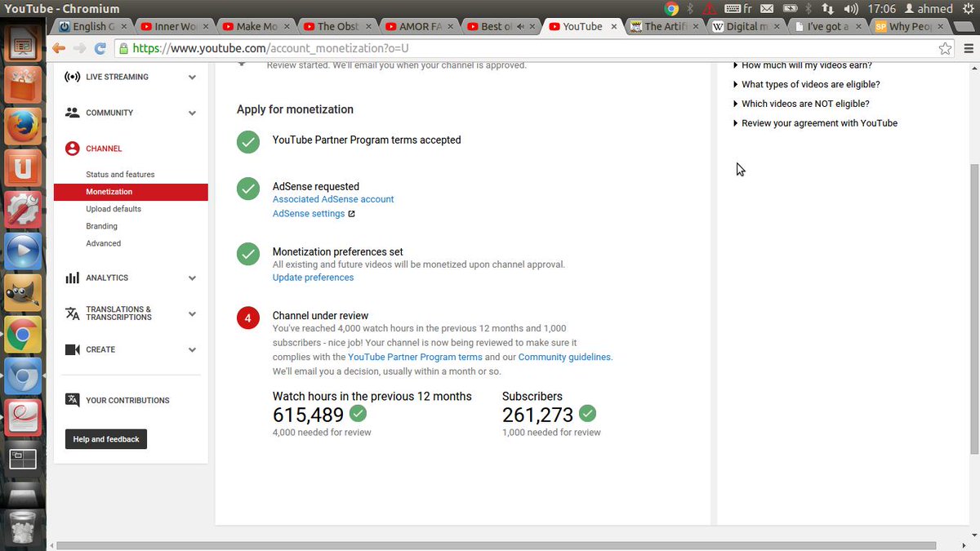Click the Channel sidebar heading

(x=104, y=149)
